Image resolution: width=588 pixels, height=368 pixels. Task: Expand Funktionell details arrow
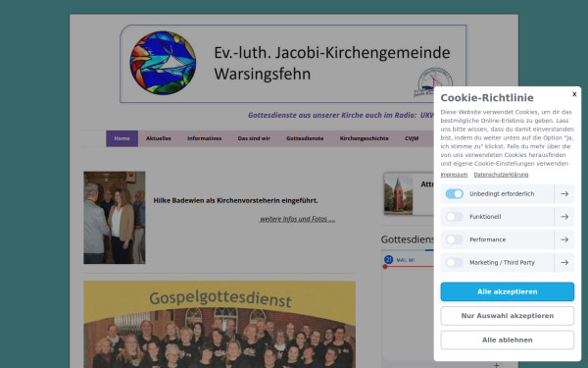click(564, 217)
